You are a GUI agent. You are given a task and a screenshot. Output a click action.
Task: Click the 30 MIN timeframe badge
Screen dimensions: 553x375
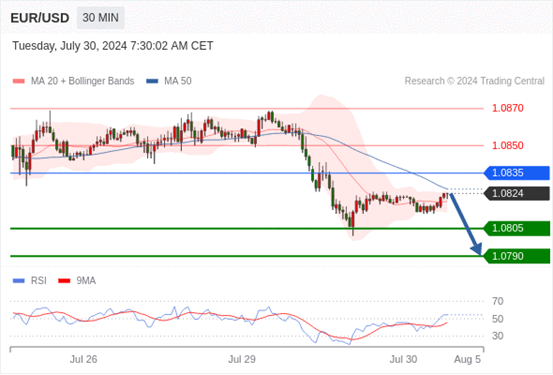click(x=101, y=18)
